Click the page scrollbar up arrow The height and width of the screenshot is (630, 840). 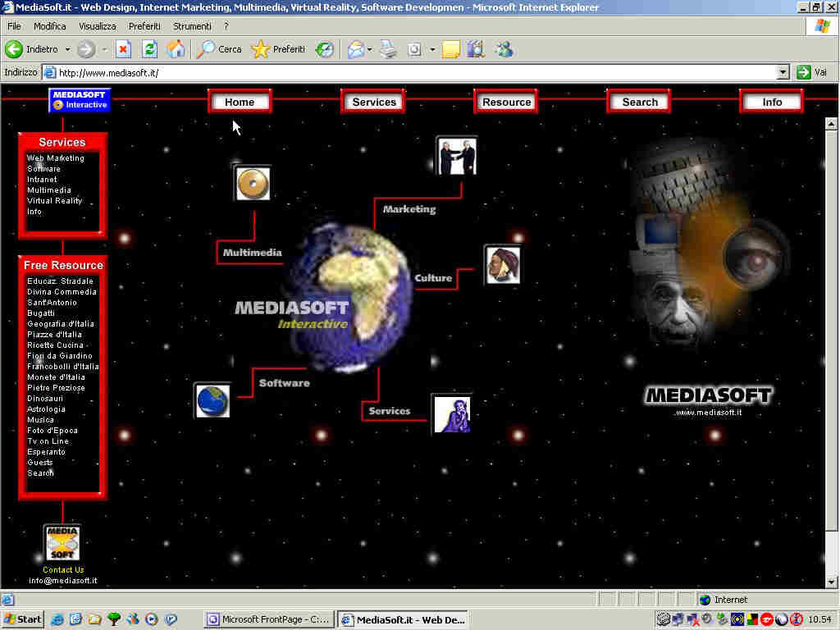[x=831, y=124]
